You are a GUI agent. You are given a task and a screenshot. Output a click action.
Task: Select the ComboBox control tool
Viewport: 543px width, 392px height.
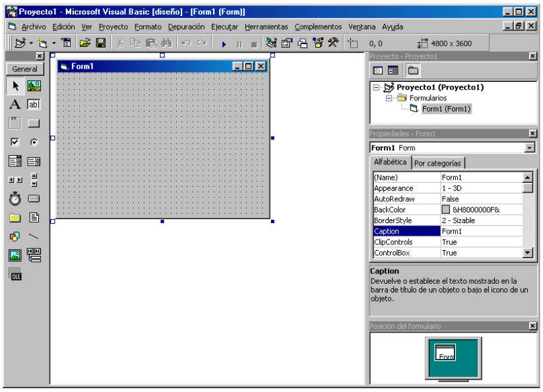pos(15,161)
